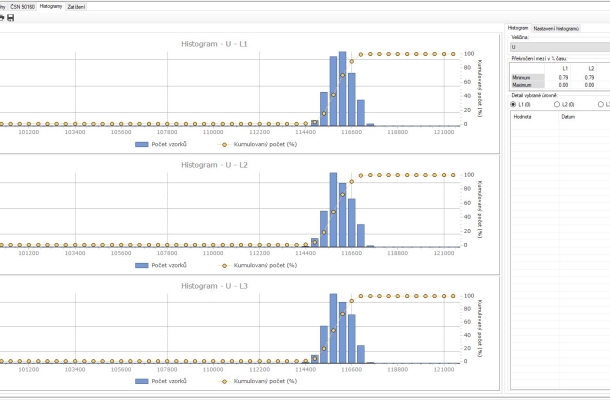Click 'Počet vzorků' legend swatch in L1 chart

click(x=143, y=143)
